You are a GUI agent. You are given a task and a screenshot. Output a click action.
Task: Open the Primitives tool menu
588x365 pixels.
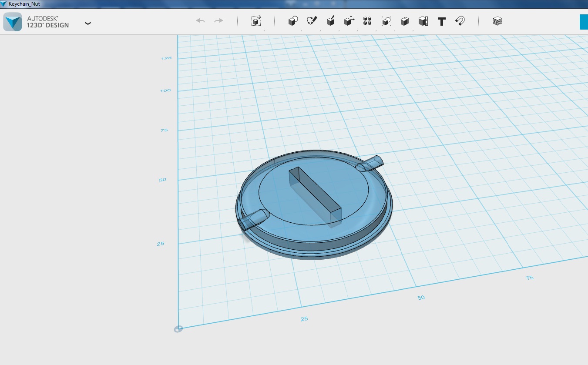point(293,21)
